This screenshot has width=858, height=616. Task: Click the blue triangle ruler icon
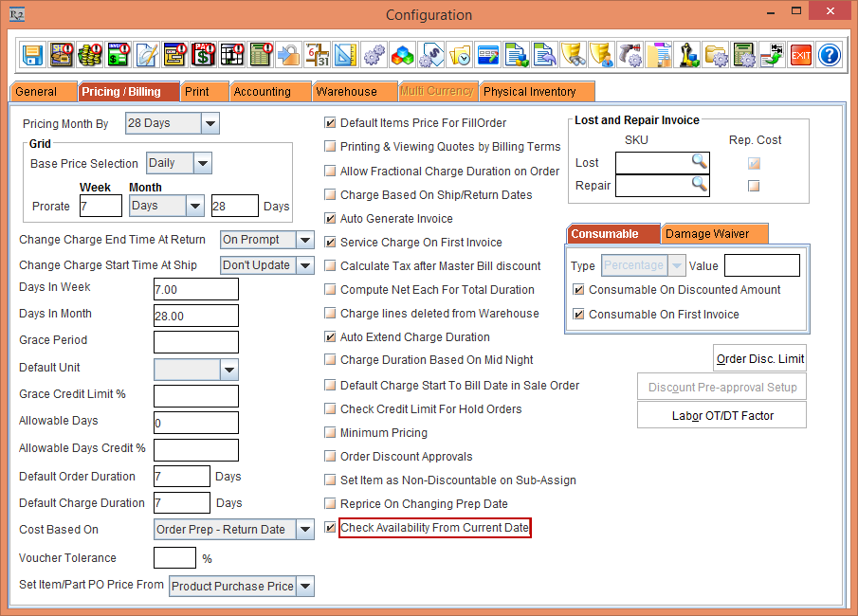tap(346, 55)
